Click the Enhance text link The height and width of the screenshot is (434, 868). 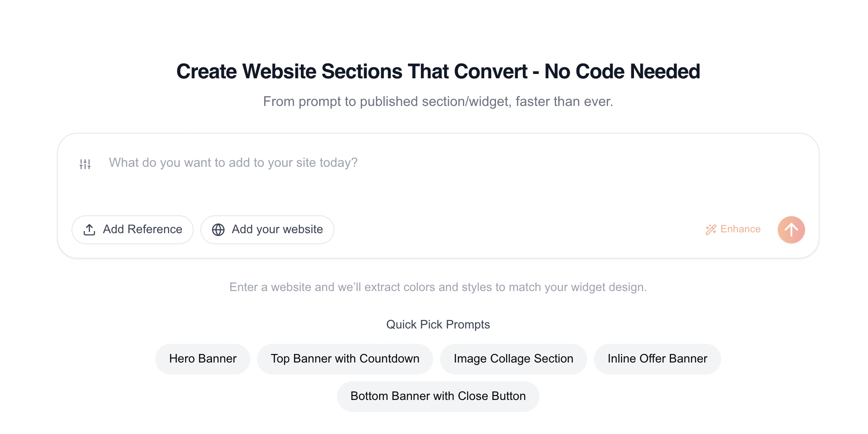[740, 229]
